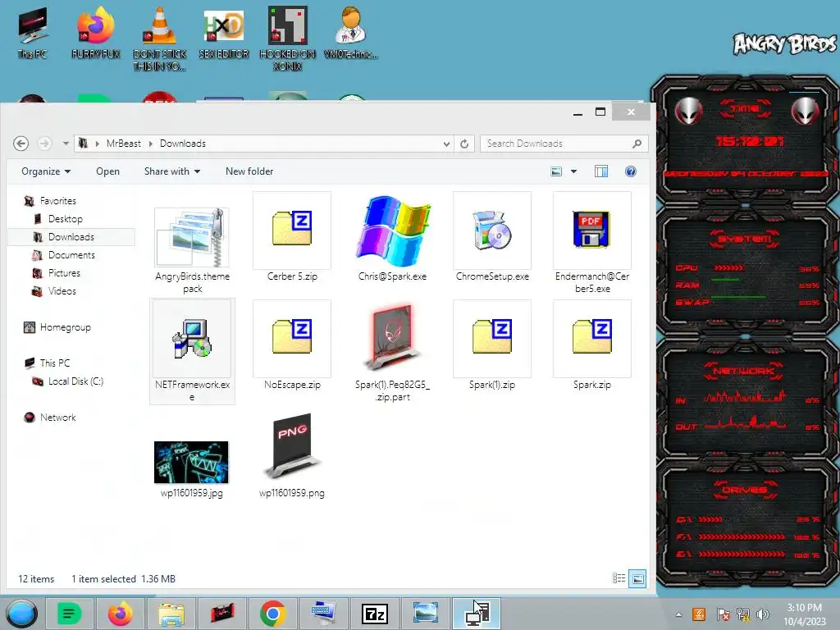Screen dimensions: 840x630
Task: Open the Share with dropdown
Action: point(172,171)
